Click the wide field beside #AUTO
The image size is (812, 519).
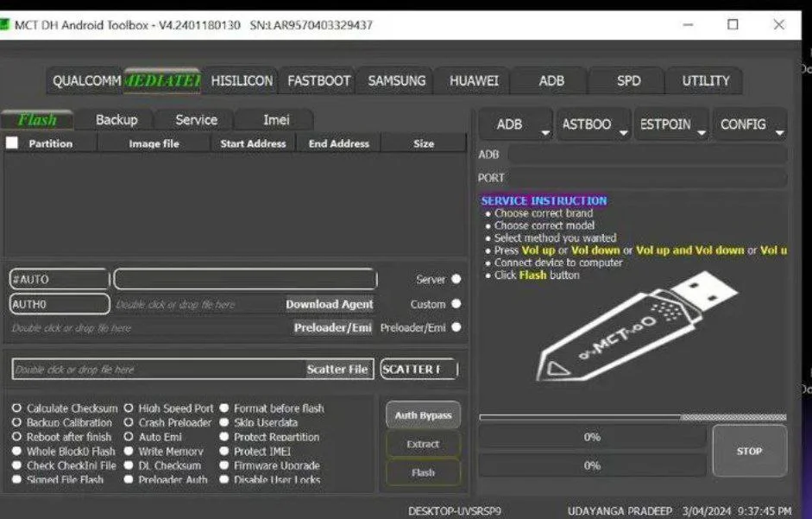(245, 279)
